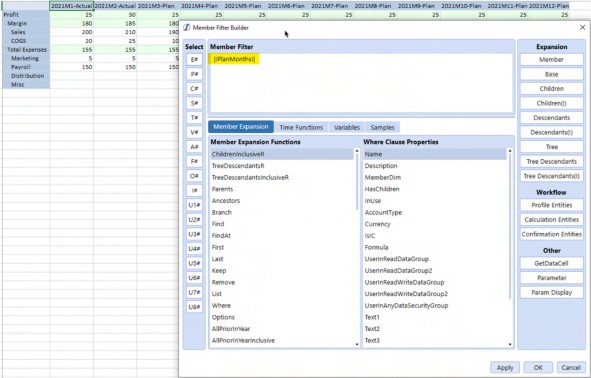This screenshot has height=378, width=591.
Task: Switch to the Samples tab
Action: point(382,127)
